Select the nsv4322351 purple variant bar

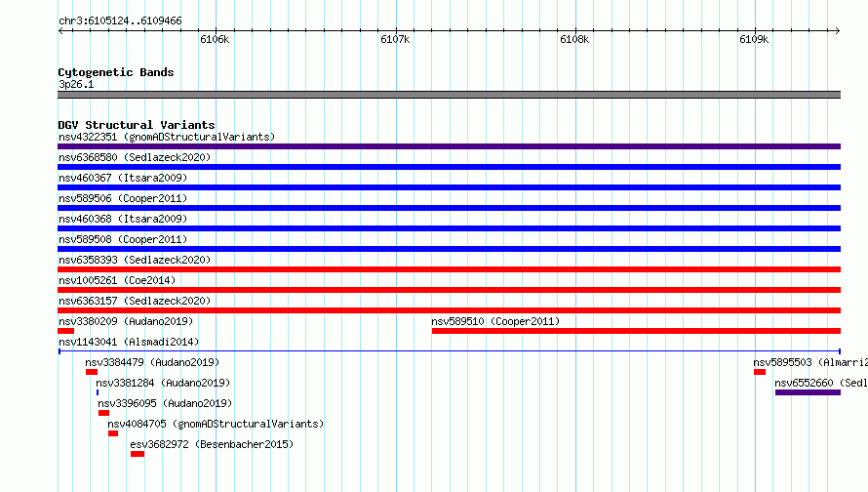click(449, 146)
